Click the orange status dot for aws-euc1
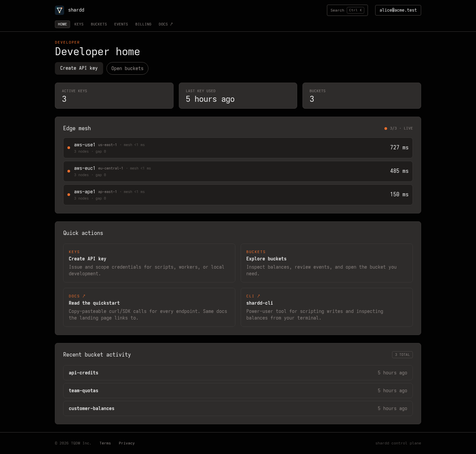The width and height of the screenshot is (476, 454). (x=69, y=171)
